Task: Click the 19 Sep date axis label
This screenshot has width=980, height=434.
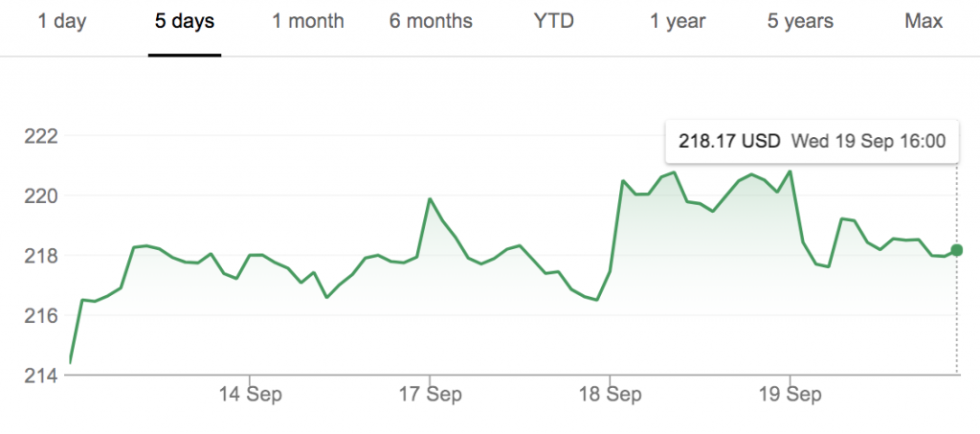Action: point(790,395)
